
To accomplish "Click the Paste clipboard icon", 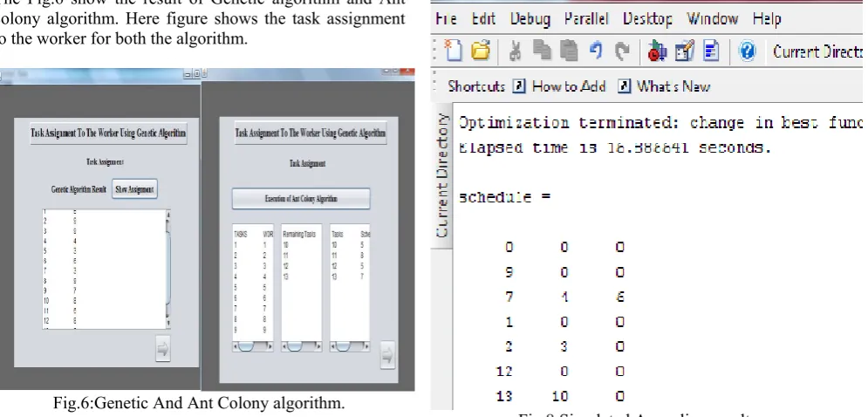I will pos(569,51).
